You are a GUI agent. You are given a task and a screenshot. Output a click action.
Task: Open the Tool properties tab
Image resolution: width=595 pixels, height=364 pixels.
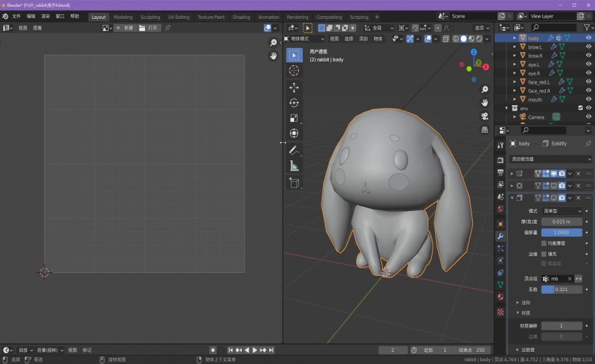pyautogui.click(x=501, y=145)
